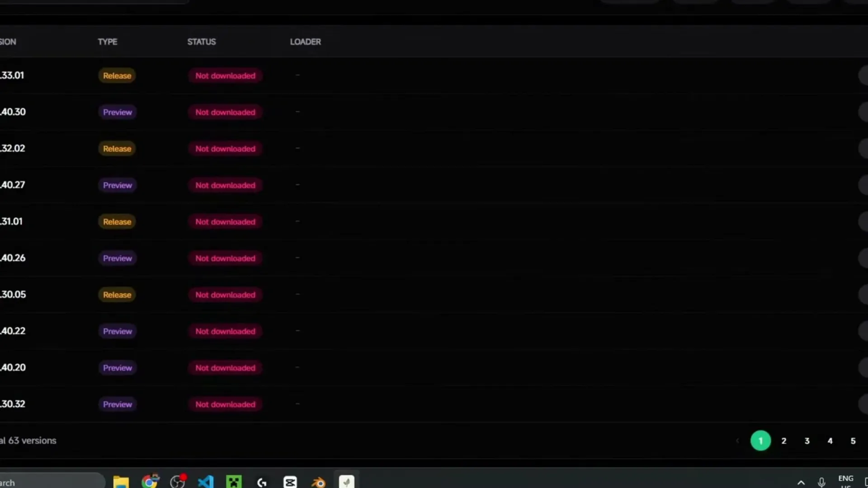Go to page 4 of versions

point(830,441)
